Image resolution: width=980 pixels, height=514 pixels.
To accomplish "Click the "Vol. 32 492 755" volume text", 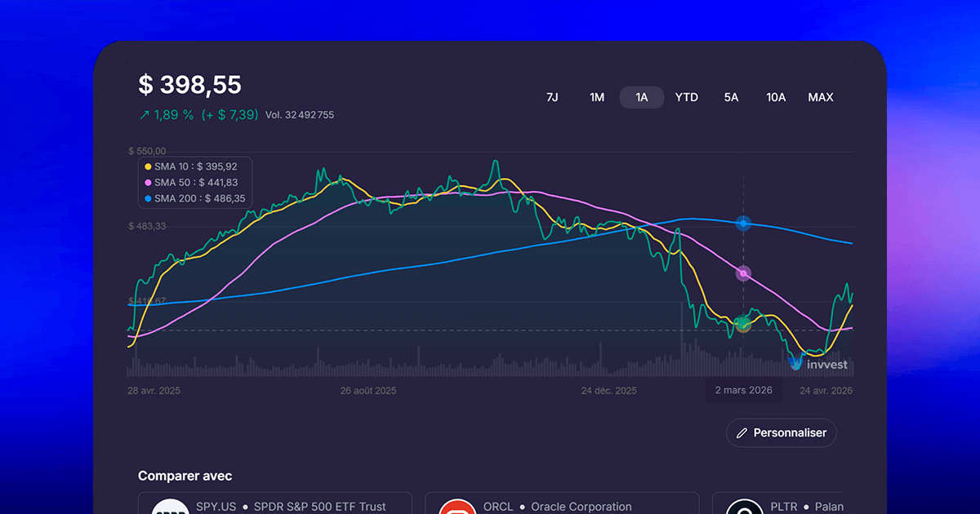I will coord(300,115).
